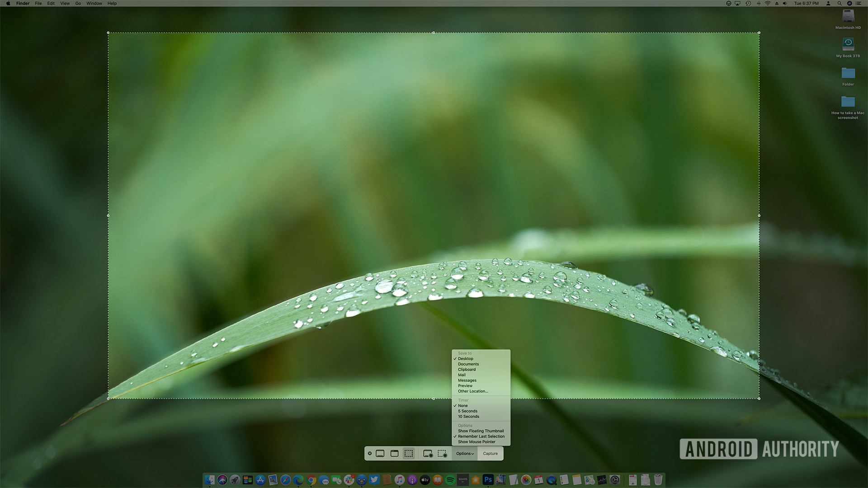The width and height of the screenshot is (868, 488).
Task: Open Spotify from the Dock
Action: [450, 480]
